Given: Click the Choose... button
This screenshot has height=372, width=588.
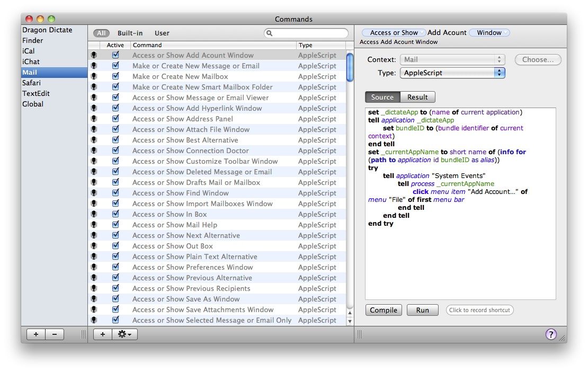Looking at the screenshot, I should pos(538,60).
